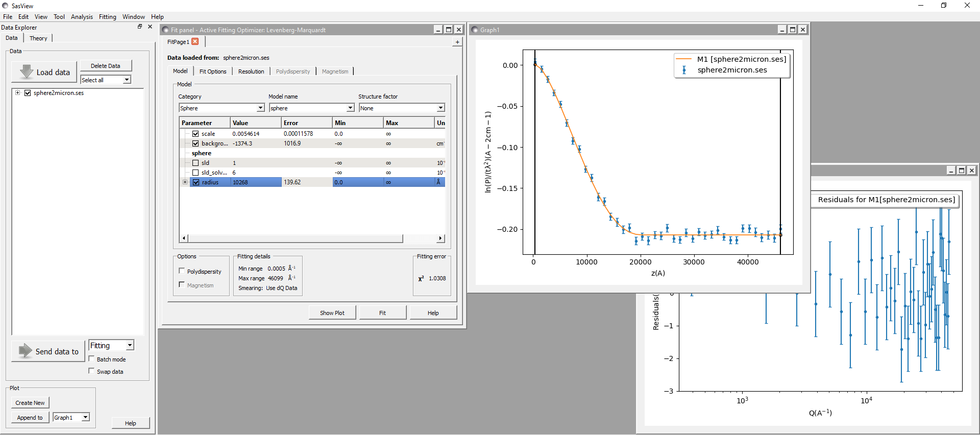Minimize the Fit panel window
This screenshot has height=435, width=980.
[438, 30]
